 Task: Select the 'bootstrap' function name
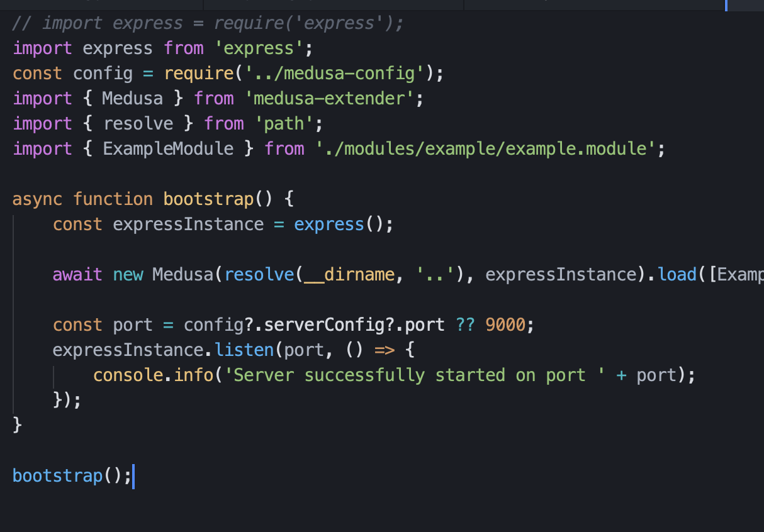(x=208, y=199)
